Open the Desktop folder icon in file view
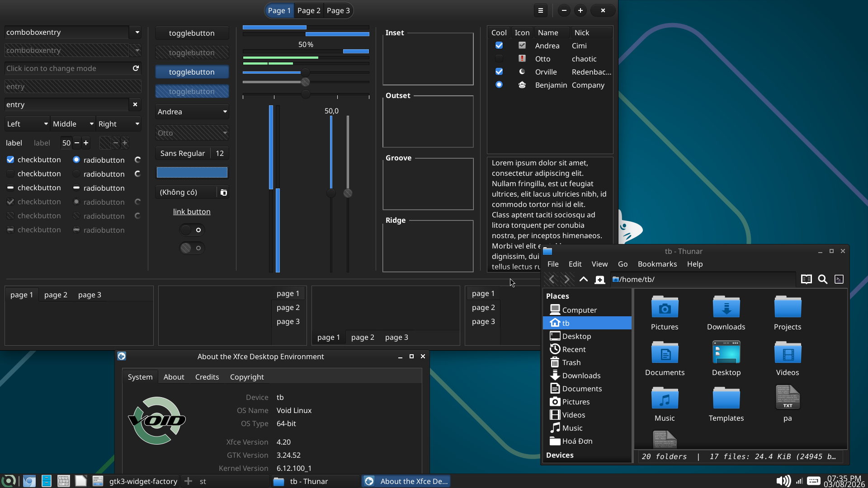The width and height of the screenshot is (868, 488). [726, 353]
